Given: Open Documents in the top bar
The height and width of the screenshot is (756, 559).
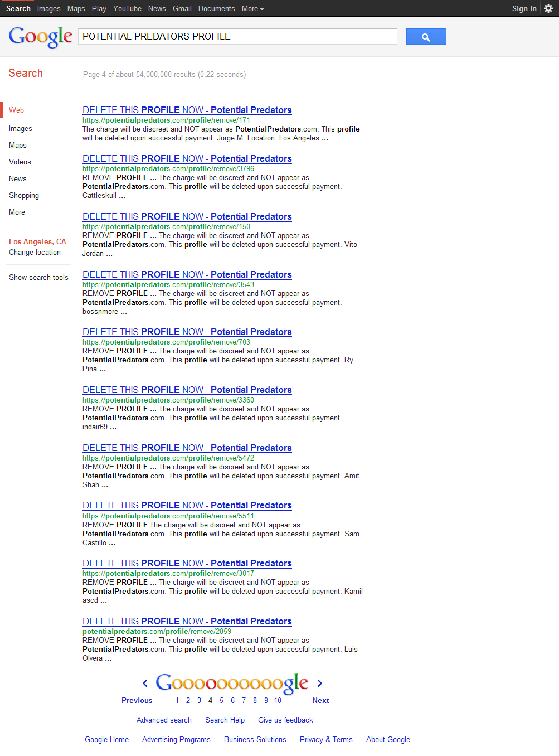Looking at the screenshot, I should pos(217,8).
